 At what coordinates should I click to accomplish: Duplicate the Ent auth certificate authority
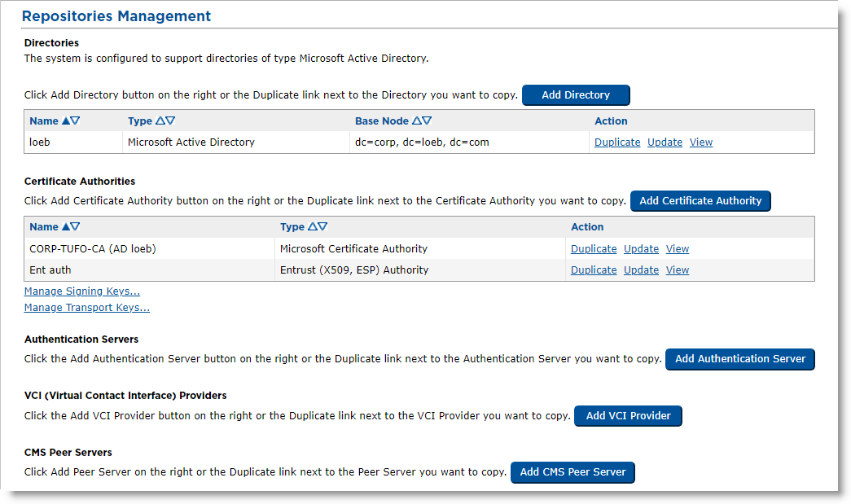(594, 270)
